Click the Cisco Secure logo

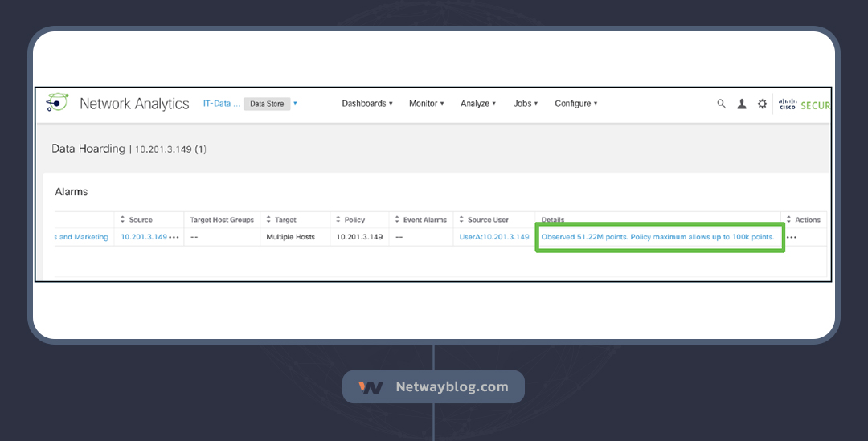pos(804,104)
